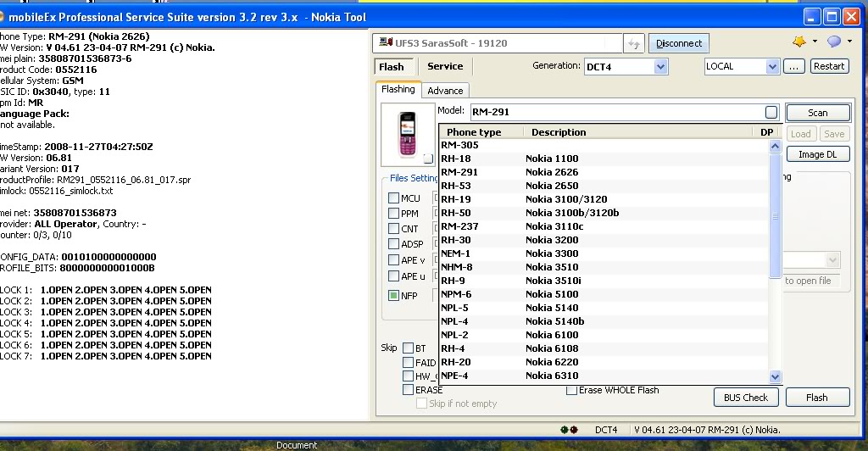This screenshot has width=868, height=451.
Task: Click the small checkbox under phone image
Action: click(x=428, y=159)
